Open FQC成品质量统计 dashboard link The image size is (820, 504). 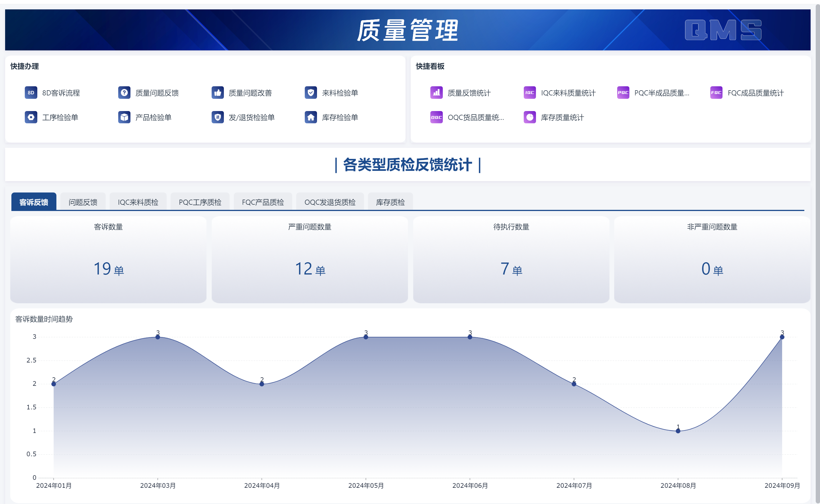(x=755, y=93)
